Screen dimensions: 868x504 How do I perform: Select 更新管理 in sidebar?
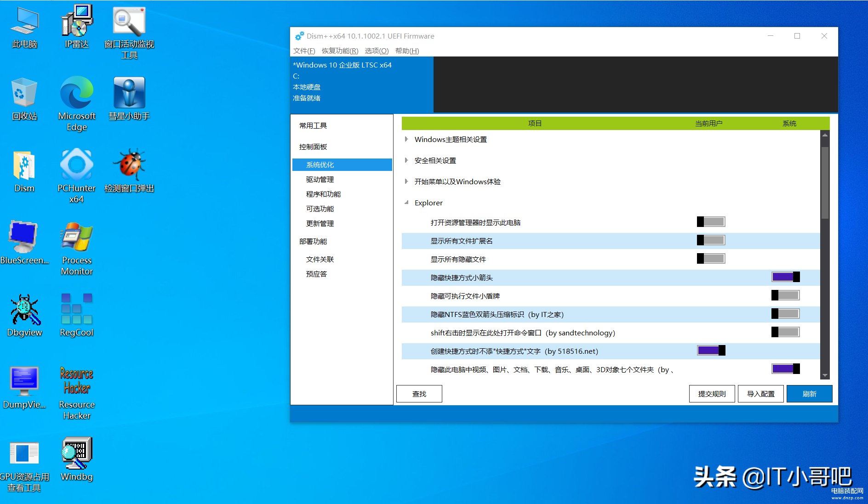[x=342, y=224]
